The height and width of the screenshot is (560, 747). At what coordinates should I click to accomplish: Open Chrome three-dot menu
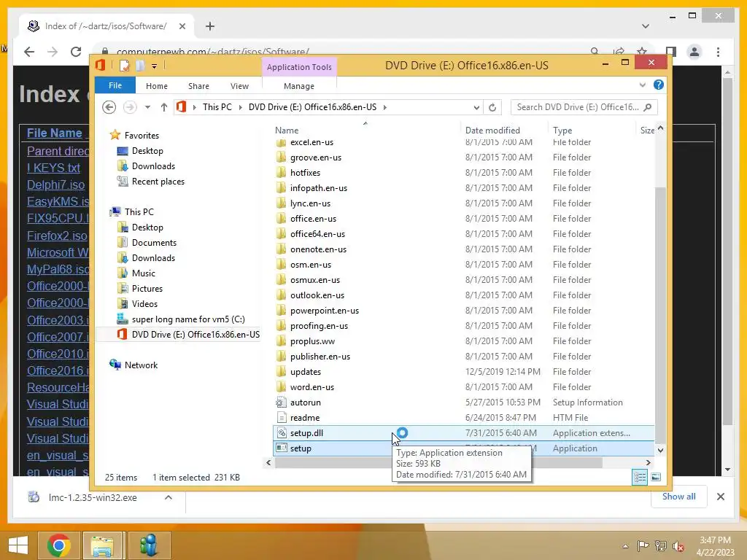[718, 52]
